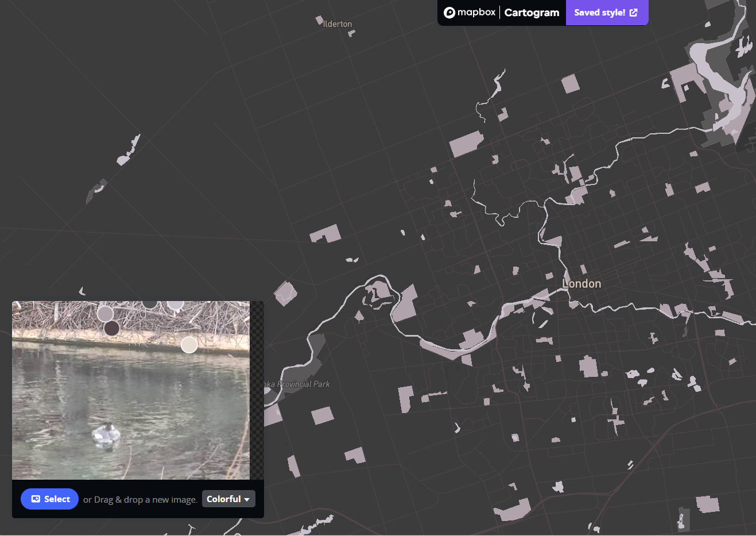Click the Provincial Park label on the map
The height and width of the screenshot is (536, 756).
[x=298, y=384]
